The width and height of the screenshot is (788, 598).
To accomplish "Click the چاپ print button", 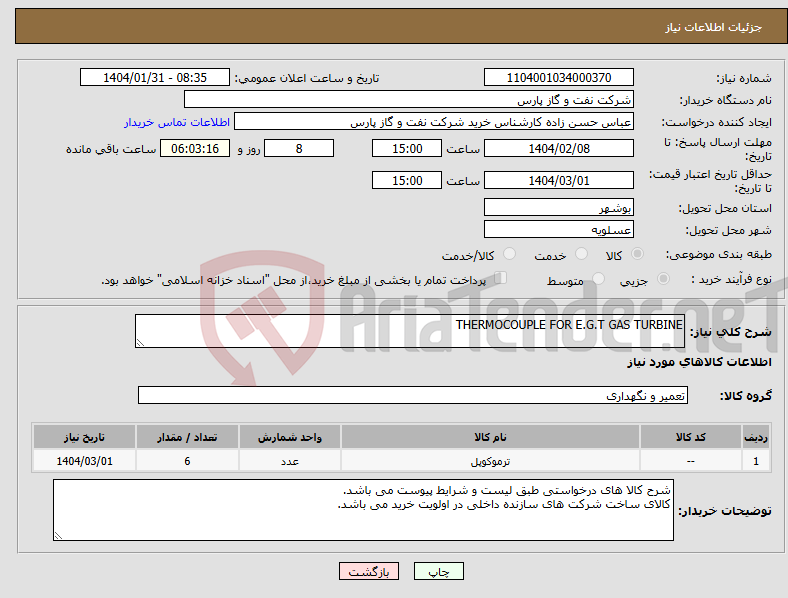I will pos(439,571).
